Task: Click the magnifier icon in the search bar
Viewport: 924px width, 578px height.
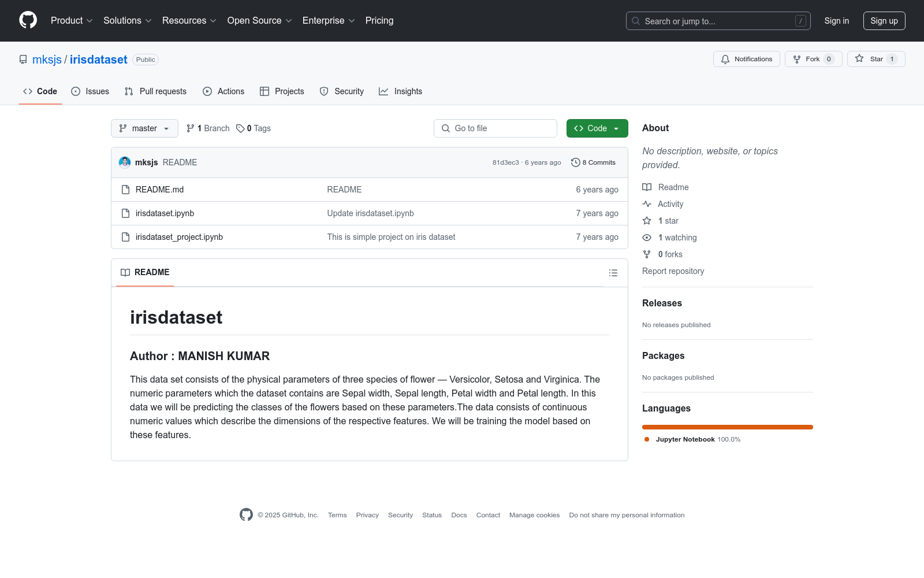Action: [x=636, y=21]
